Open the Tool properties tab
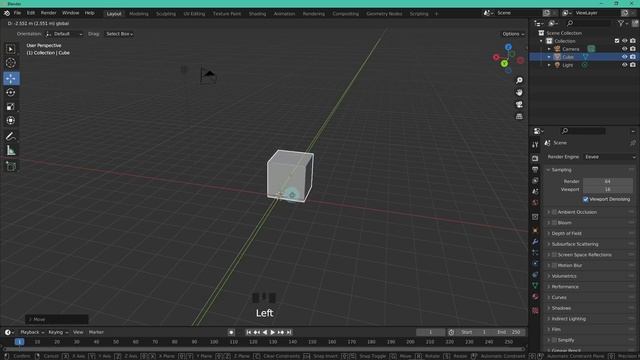This screenshot has height=360, width=640. pos(535,145)
